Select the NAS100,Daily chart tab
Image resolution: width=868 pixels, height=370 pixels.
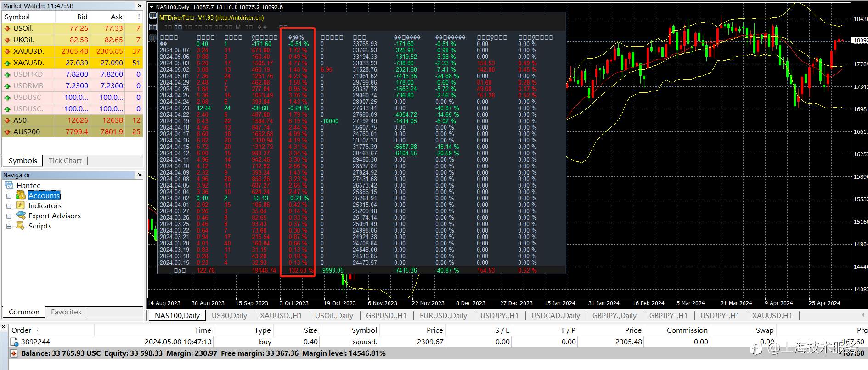pyautogui.click(x=177, y=316)
